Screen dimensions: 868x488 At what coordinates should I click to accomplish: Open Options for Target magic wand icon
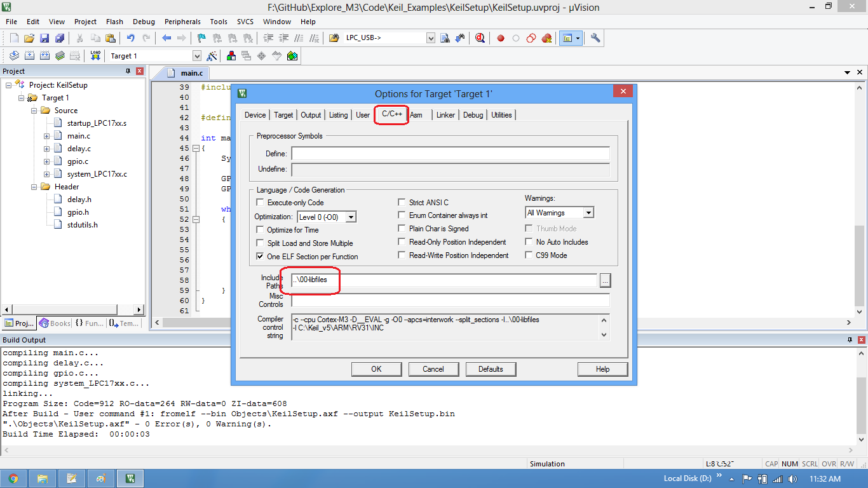pos(212,56)
